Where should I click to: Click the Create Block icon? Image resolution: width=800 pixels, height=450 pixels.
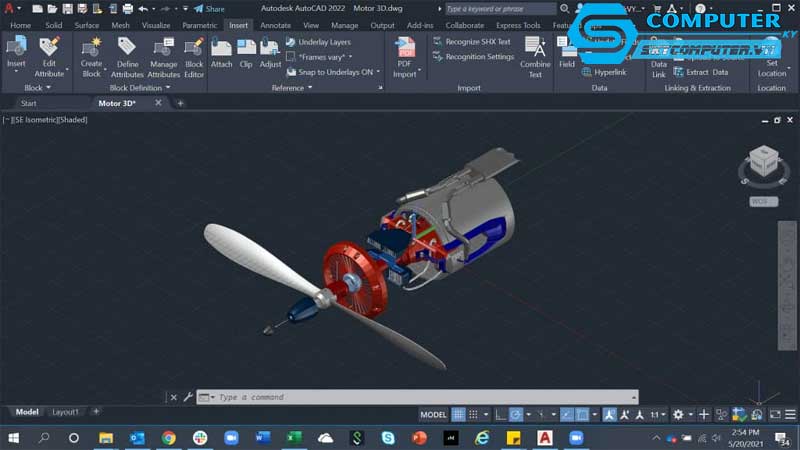(x=91, y=46)
